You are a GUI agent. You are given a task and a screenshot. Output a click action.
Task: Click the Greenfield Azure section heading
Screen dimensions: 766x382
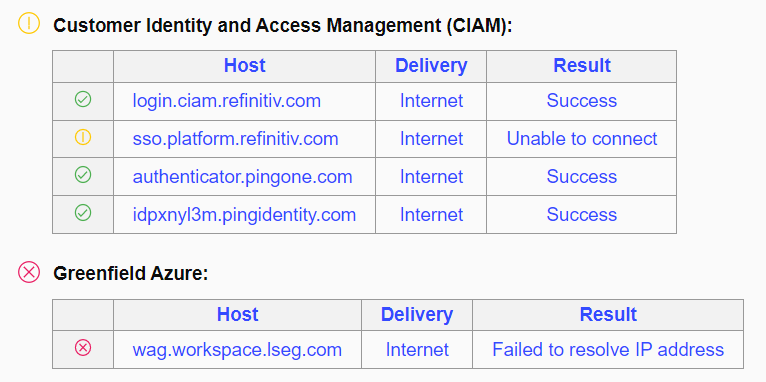(x=130, y=273)
